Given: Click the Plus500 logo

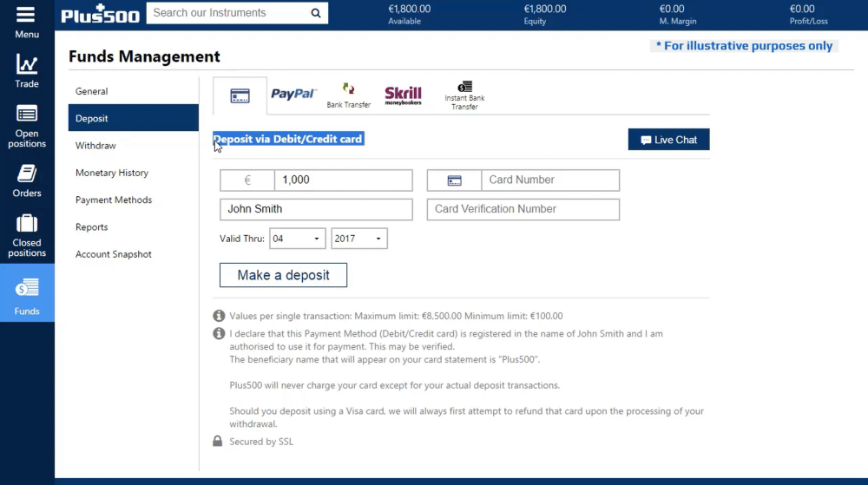Looking at the screenshot, I should (x=100, y=14).
